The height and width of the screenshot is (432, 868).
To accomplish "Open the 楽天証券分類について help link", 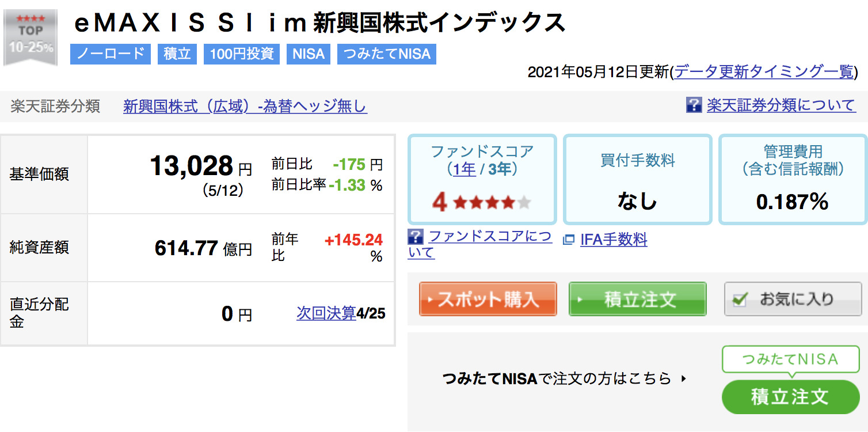I will 782,105.
